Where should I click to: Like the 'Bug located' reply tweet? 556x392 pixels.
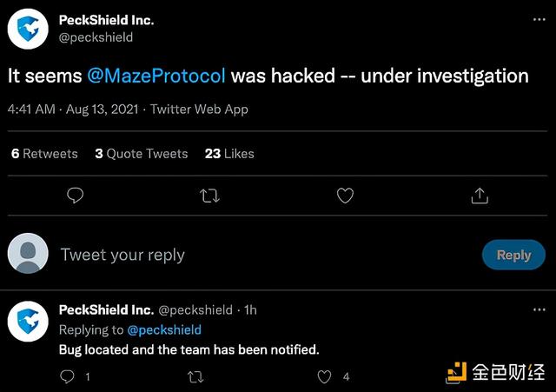tap(324, 376)
